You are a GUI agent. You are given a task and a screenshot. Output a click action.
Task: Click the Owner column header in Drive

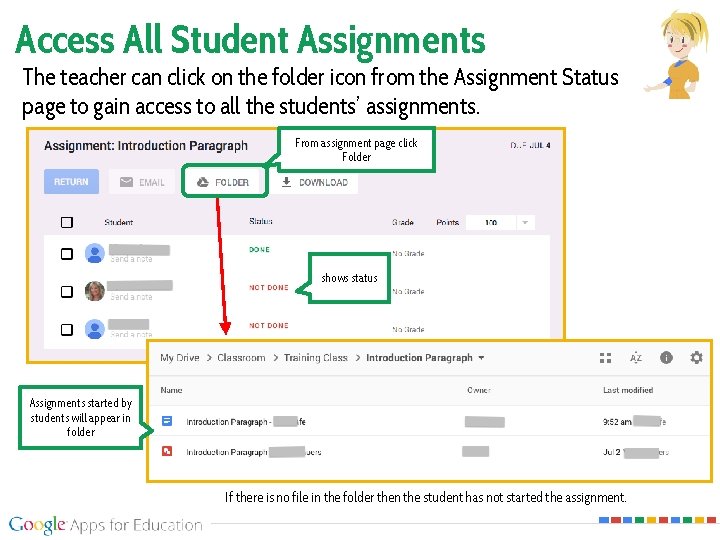coord(479,390)
